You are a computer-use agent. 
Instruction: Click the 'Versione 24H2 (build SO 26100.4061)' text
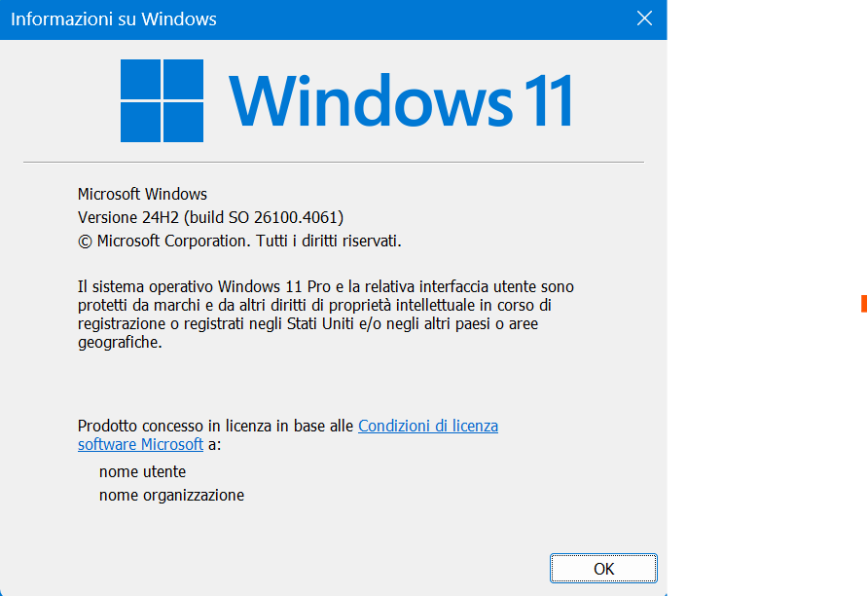(210, 217)
